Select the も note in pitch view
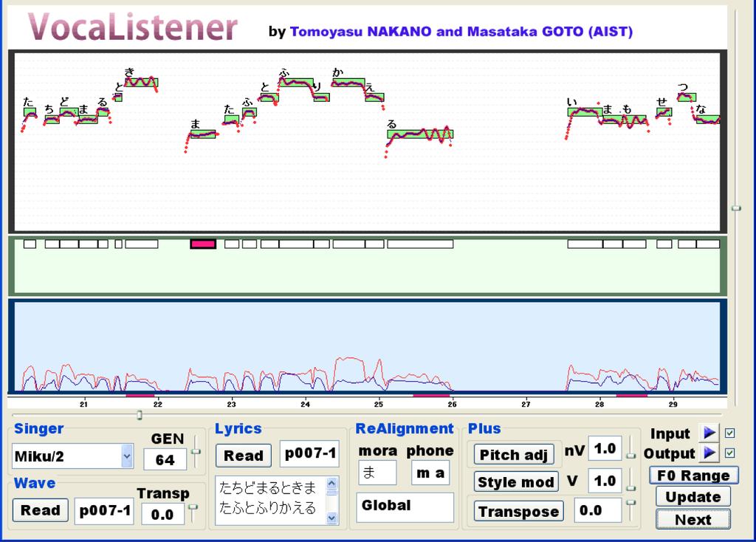Image resolution: width=756 pixels, height=542 pixels. tap(634, 120)
